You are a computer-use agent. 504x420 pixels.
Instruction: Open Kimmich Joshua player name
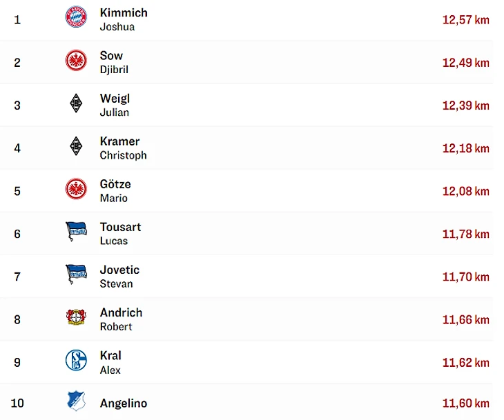(x=123, y=19)
